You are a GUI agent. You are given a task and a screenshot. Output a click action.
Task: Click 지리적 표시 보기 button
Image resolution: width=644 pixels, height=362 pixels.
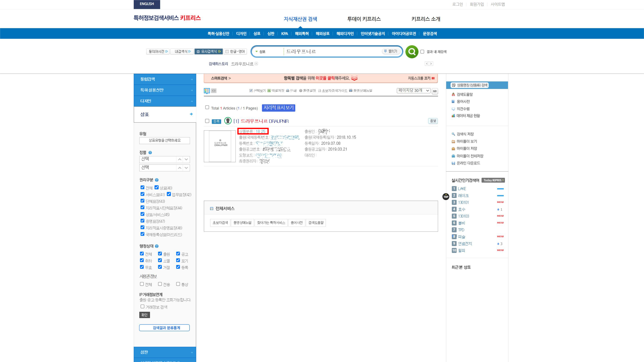tap(278, 108)
